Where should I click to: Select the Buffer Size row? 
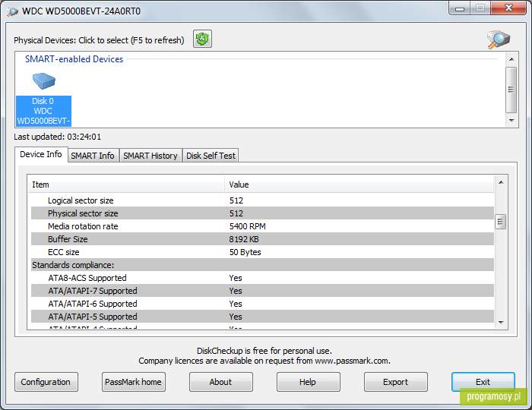pyautogui.click(x=262, y=239)
